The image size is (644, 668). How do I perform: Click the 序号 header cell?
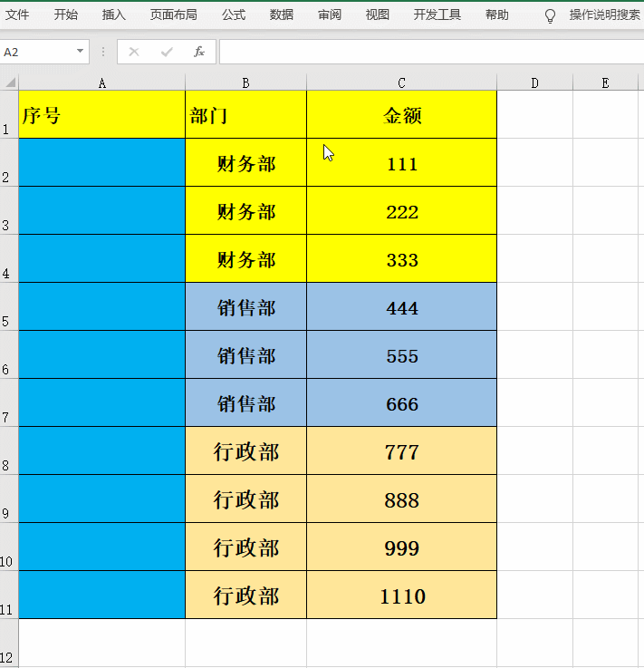pos(102,114)
